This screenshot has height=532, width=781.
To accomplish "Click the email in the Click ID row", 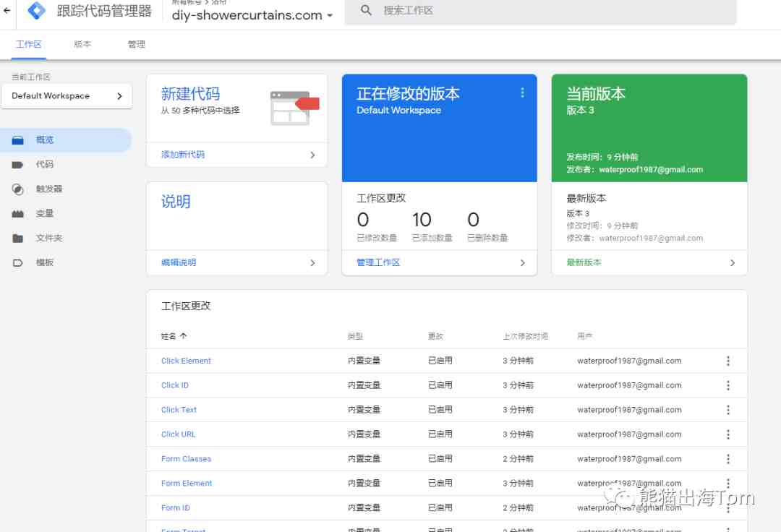I will (x=629, y=385).
